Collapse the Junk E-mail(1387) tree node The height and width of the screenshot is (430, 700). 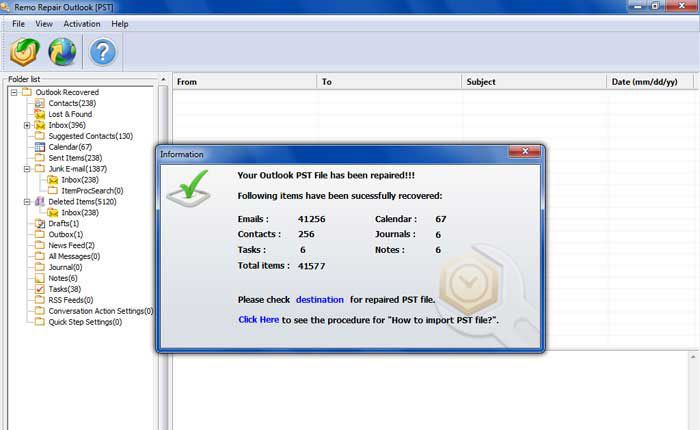[x=27, y=169]
